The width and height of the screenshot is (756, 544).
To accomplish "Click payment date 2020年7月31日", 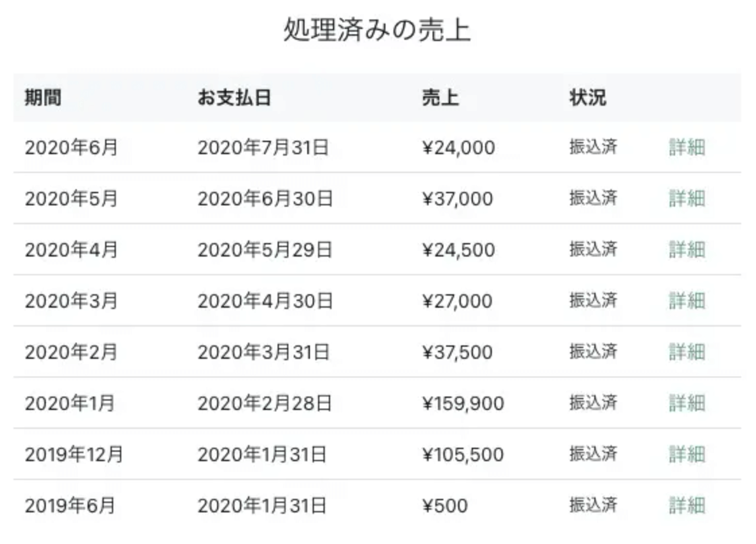I will tap(263, 147).
